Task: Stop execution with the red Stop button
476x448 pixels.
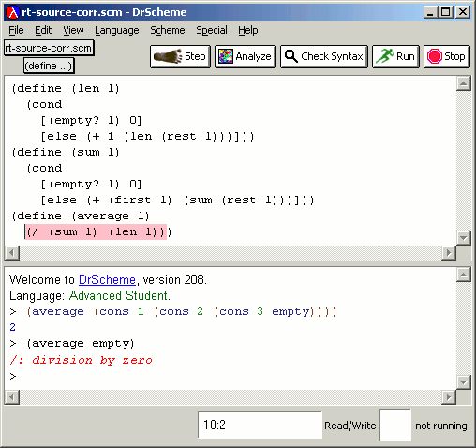Action: [x=446, y=56]
